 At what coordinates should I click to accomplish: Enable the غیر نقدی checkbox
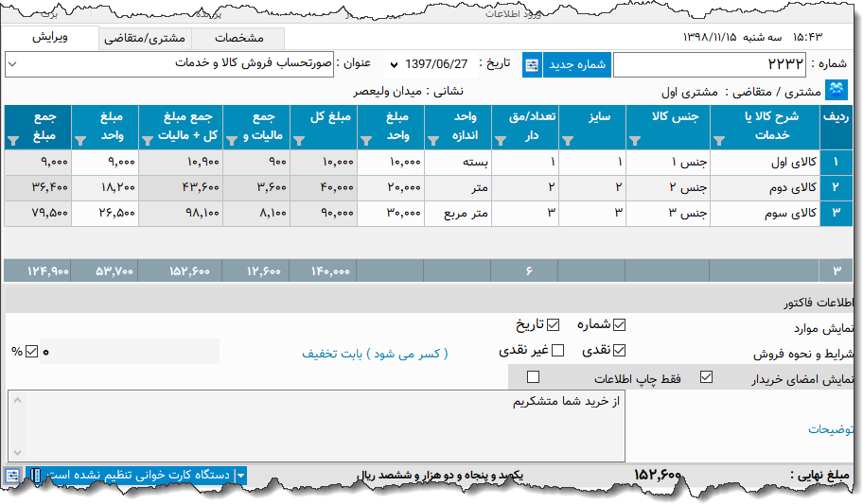pyautogui.click(x=557, y=351)
